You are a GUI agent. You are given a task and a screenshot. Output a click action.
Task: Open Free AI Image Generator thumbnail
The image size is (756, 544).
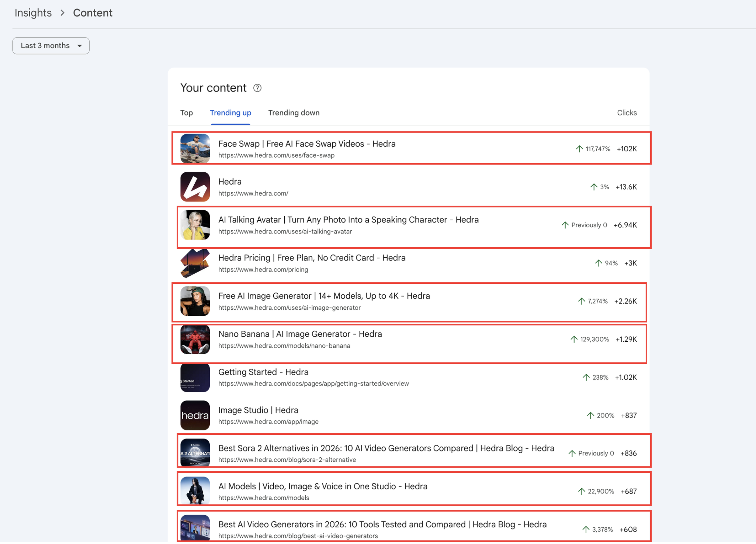point(195,301)
